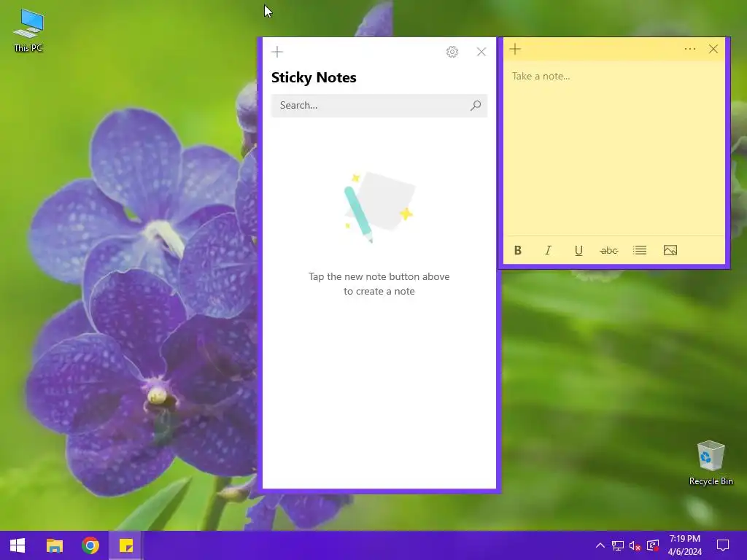Click the muted volume tray icon
Image resolution: width=747 pixels, height=560 pixels.
635,545
